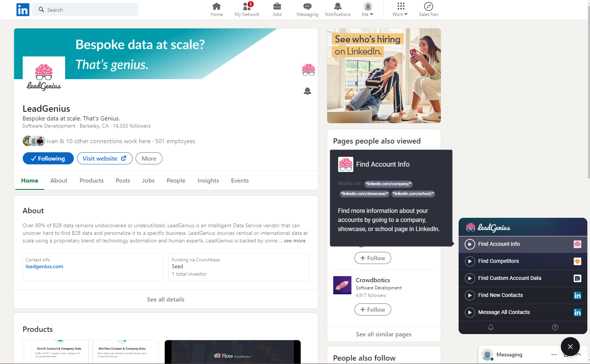Click the Search input field
This screenshot has height=364, width=590.
[x=85, y=10]
